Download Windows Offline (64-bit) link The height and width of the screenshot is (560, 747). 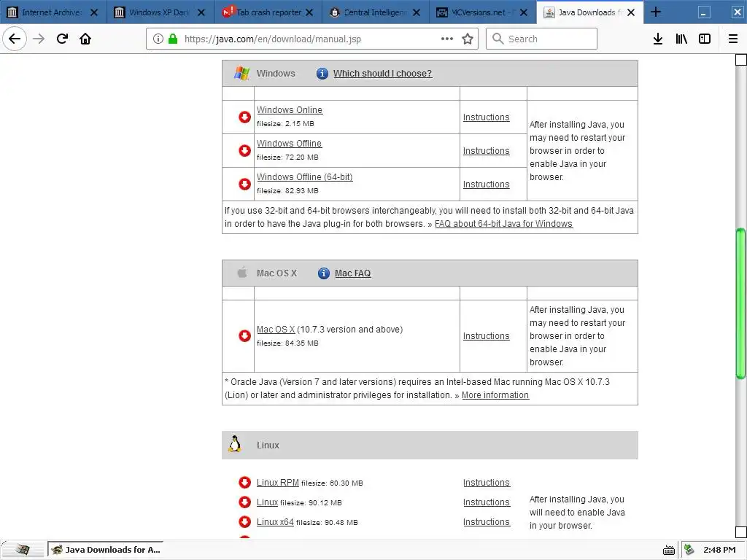pos(305,176)
